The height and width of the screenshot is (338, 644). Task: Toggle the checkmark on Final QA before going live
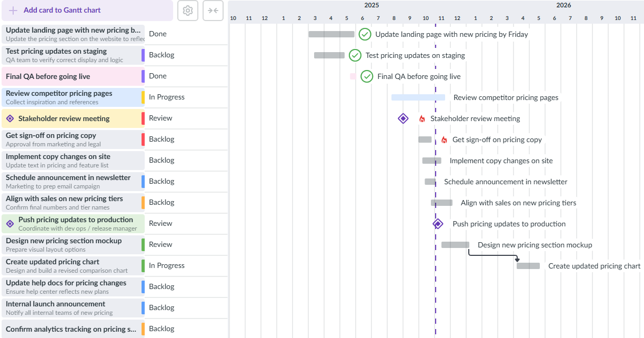tap(366, 76)
